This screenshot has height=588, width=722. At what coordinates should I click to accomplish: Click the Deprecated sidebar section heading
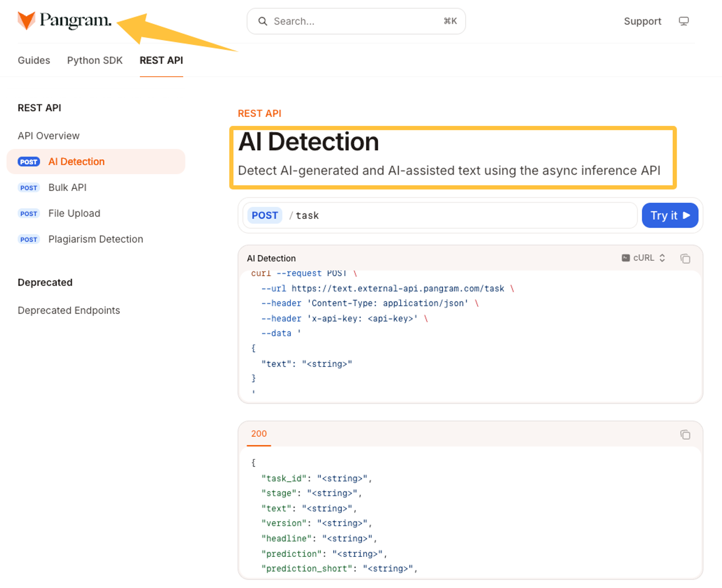pyautogui.click(x=45, y=282)
